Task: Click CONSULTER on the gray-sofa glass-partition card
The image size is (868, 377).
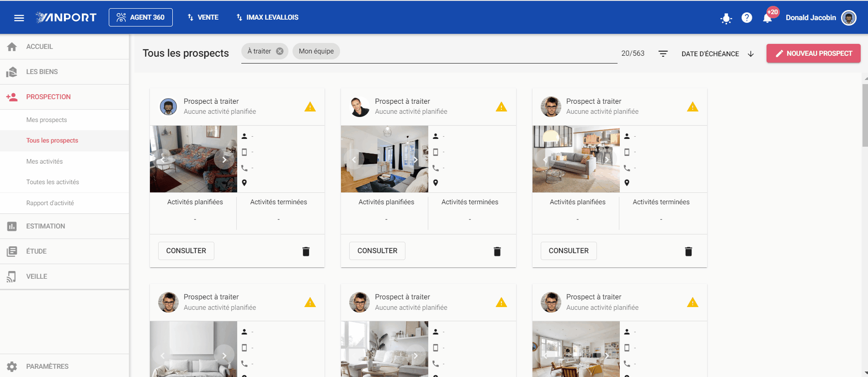Action: click(x=569, y=251)
